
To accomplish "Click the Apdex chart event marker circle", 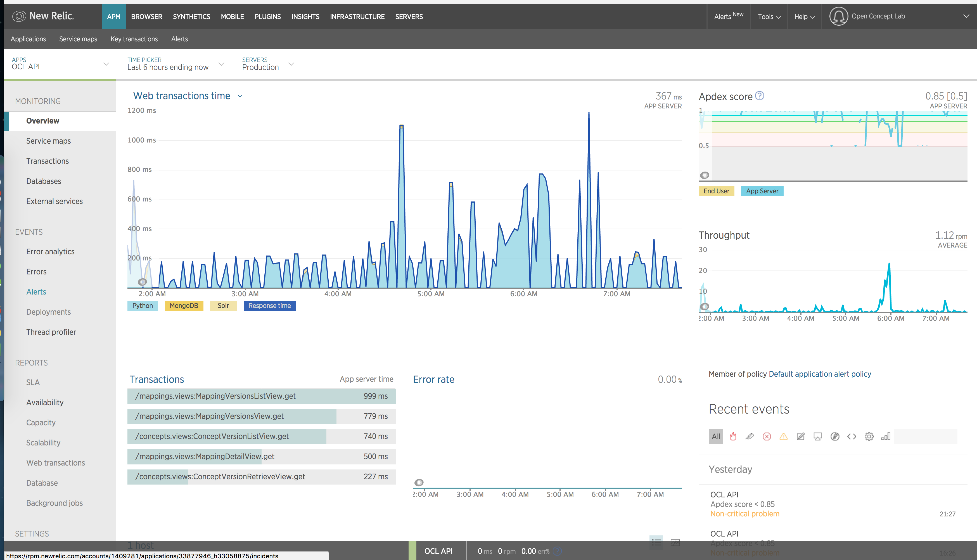I will click(x=704, y=175).
